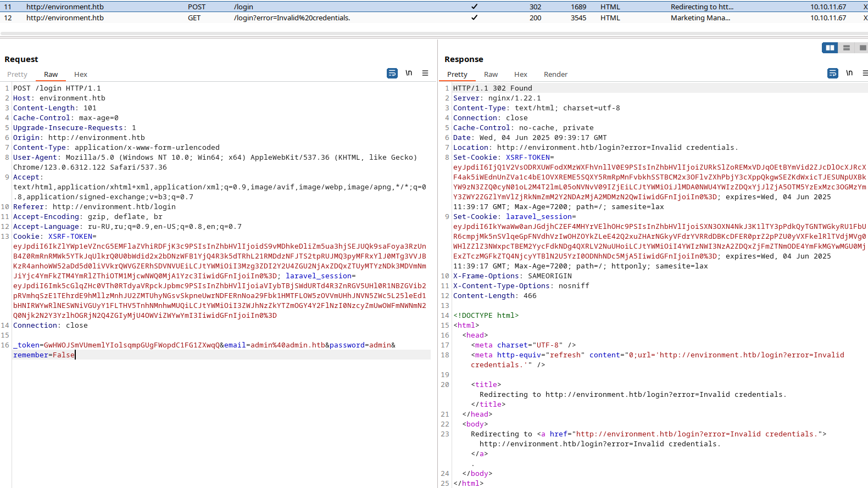Click the closing </html> tag in response
This screenshot has width=868, height=488.
pos(469,483)
